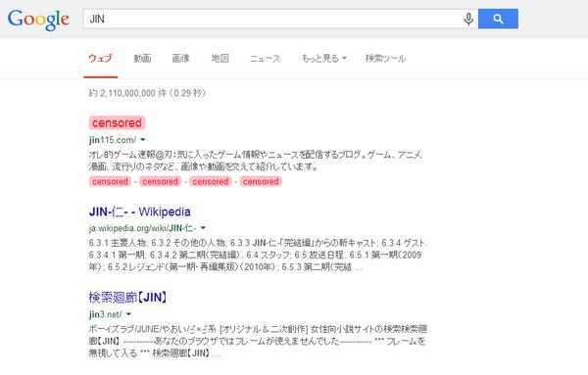Switch to the 画像 tab
This screenshot has width=588, height=375.
180,59
